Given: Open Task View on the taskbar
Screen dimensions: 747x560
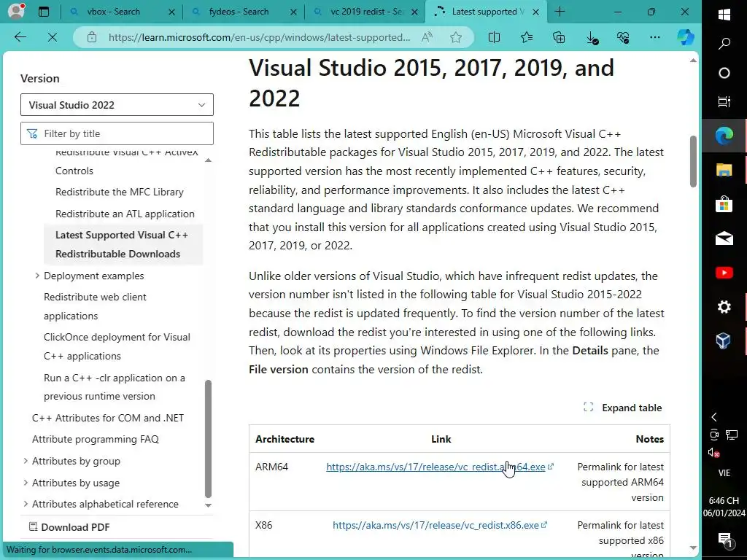Looking at the screenshot, I should click(724, 101).
